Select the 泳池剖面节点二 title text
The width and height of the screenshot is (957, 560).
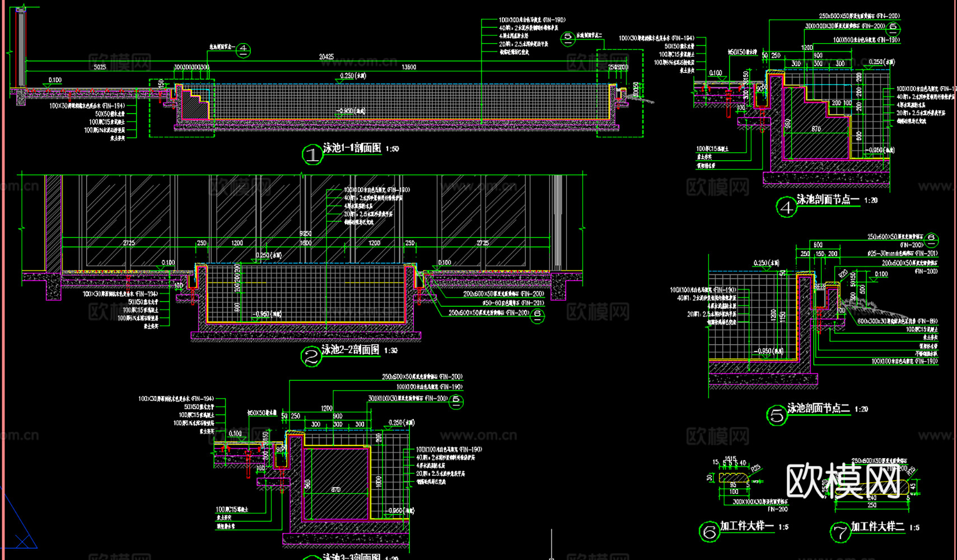[818, 408]
